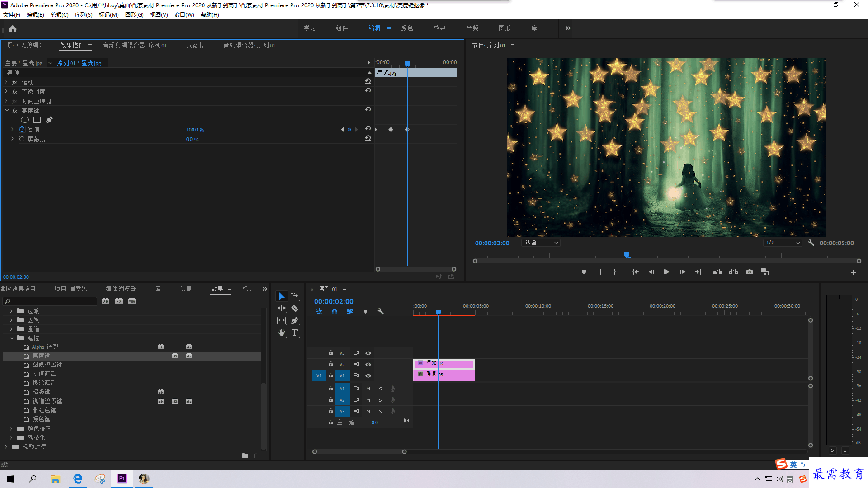Expand the 不透明度 effect properties
868x488 pixels.
[6, 92]
